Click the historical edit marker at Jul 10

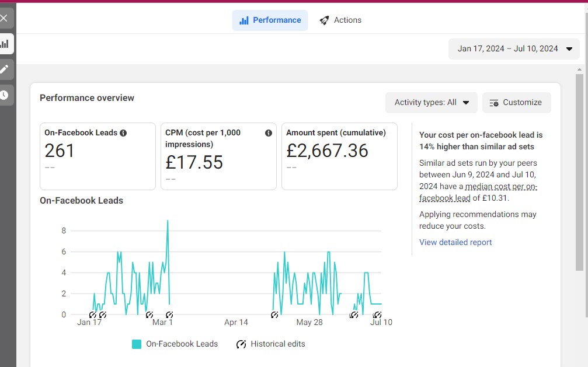tap(377, 314)
